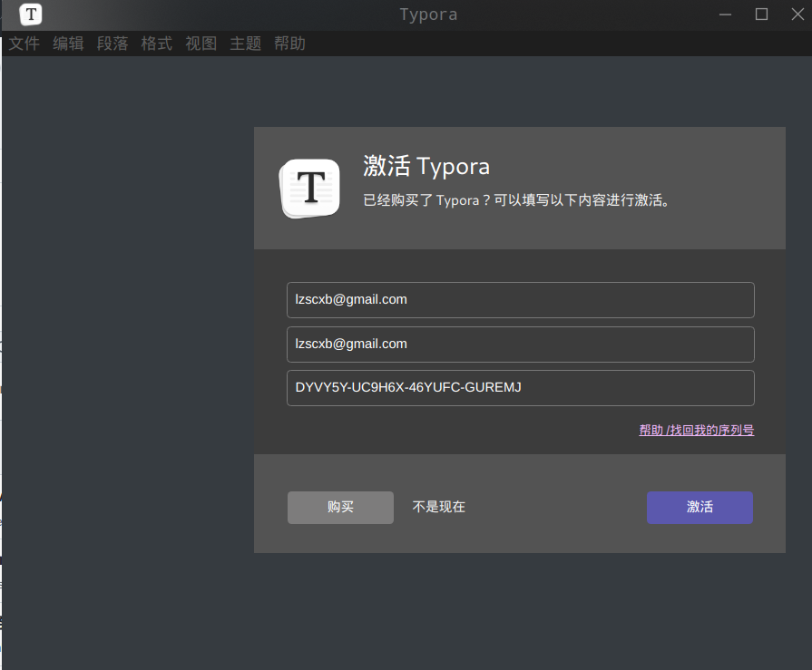Image resolution: width=812 pixels, height=670 pixels.
Task: Click the 已经购买了 Typora？ description text
Action: click(x=516, y=200)
